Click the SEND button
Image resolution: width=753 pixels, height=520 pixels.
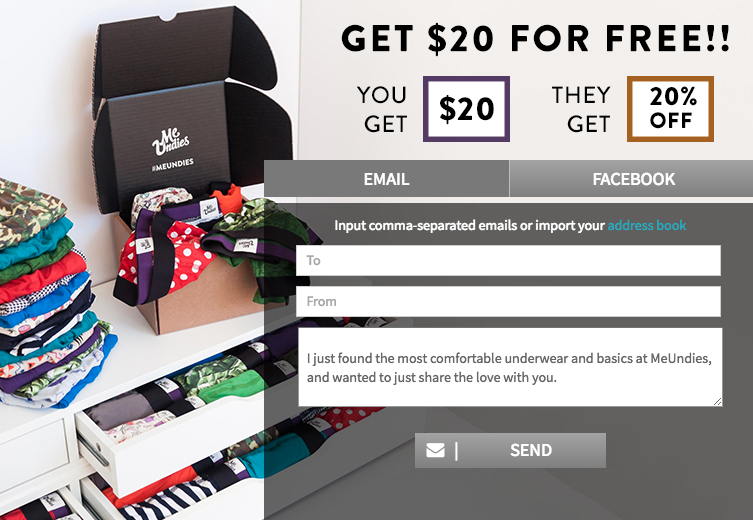click(510, 450)
